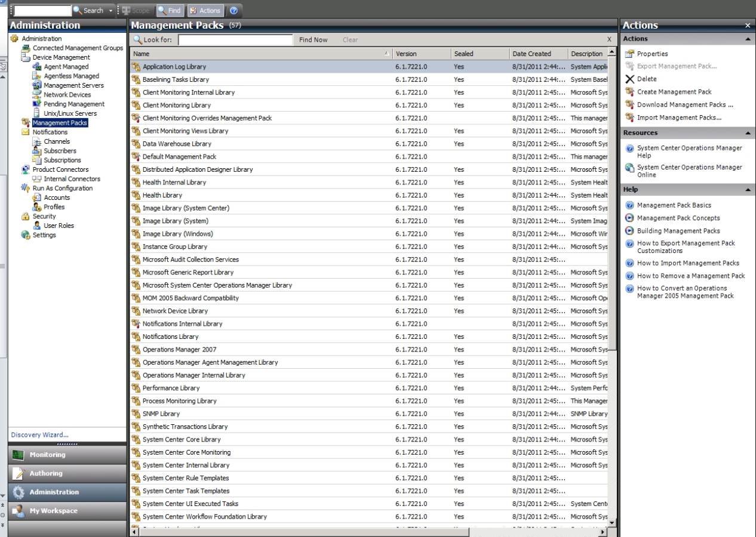The image size is (756, 537).
Task: Select Run As Configuration icon
Action: click(26, 188)
